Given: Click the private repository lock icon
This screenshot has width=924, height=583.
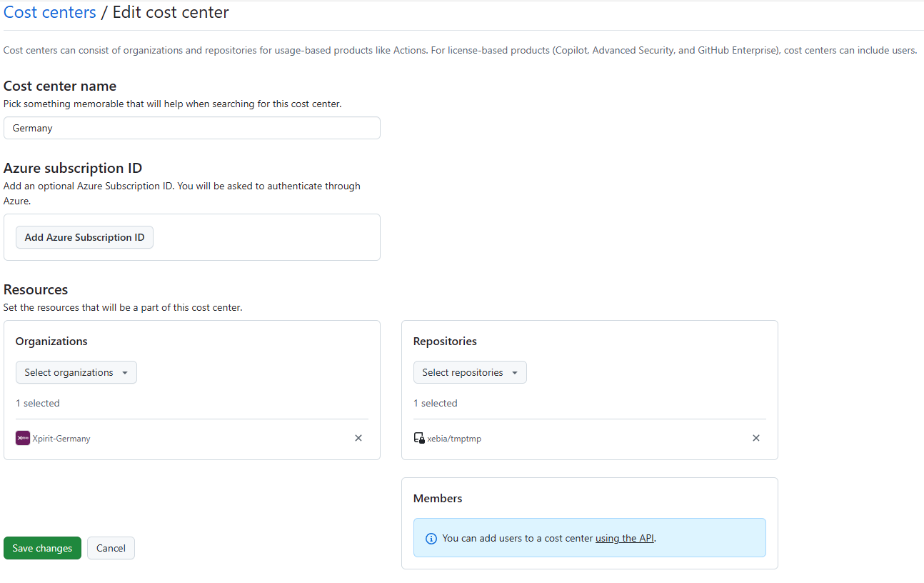Looking at the screenshot, I should pos(419,438).
